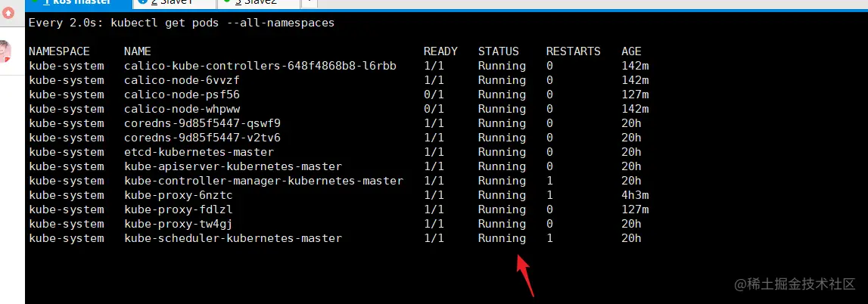Click kube-system namespace of kube-proxy-tw4gj row
The width and height of the screenshot is (868, 304).
66,224
